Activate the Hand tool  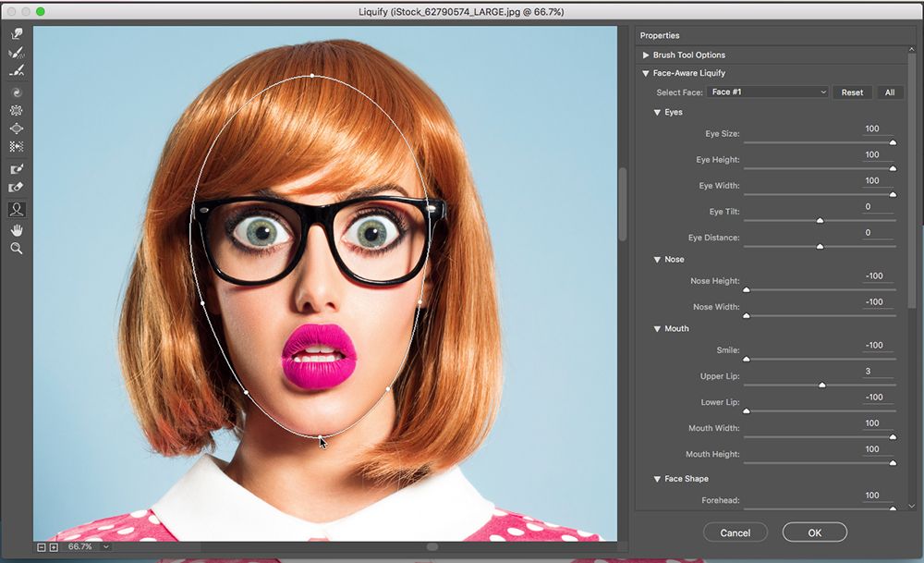pyautogui.click(x=16, y=229)
